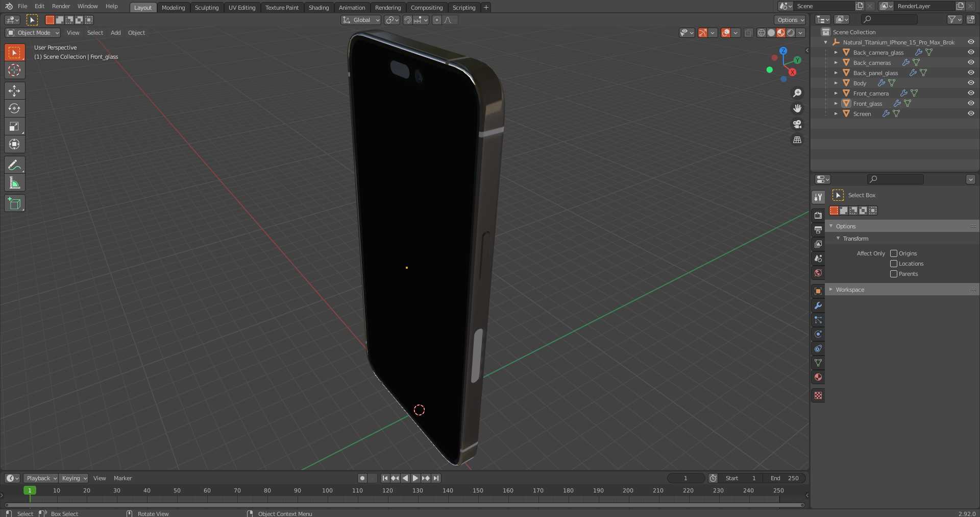Screen dimensions: 980x517
Task: Open Object Mode dropdown
Action: [x=33, y=33]
